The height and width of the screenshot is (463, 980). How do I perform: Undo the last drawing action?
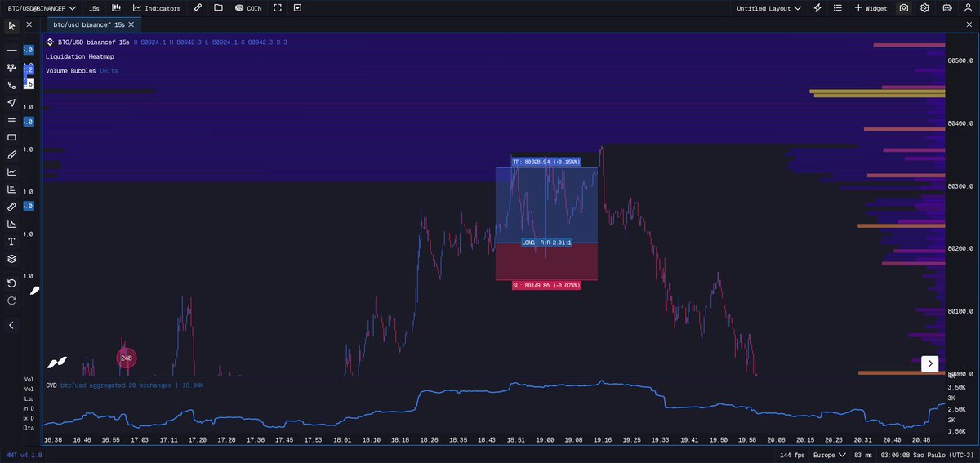(11, 283)
